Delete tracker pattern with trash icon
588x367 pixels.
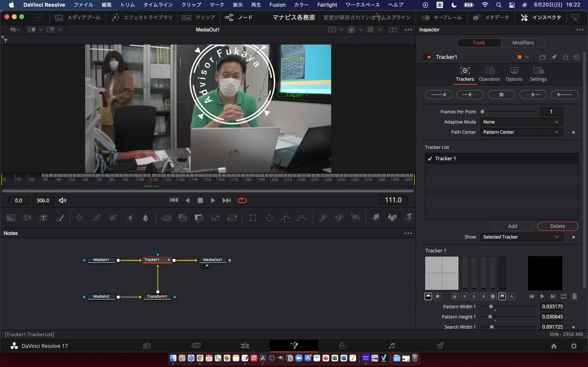(574, 296)
